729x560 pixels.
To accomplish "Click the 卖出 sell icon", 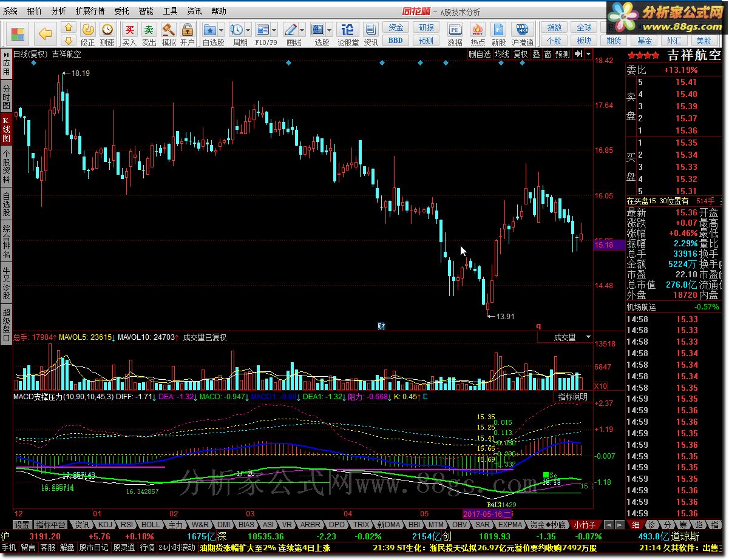I will click(x=149, y=35).
